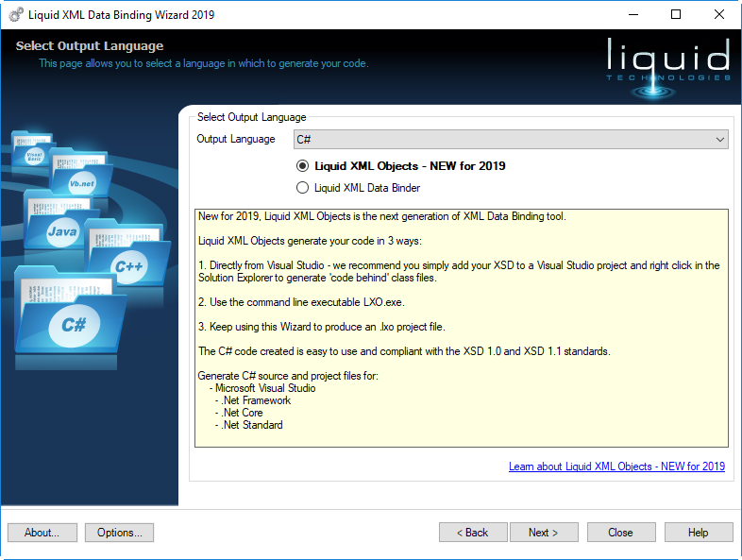Maximize the wizard window
Image resolution: width=742 pixels, height=560 pixels.
[x=676, y=15]
